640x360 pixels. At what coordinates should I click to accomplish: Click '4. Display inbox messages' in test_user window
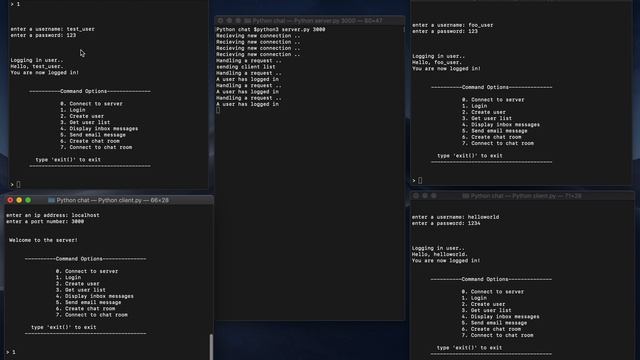pos(99,129)
